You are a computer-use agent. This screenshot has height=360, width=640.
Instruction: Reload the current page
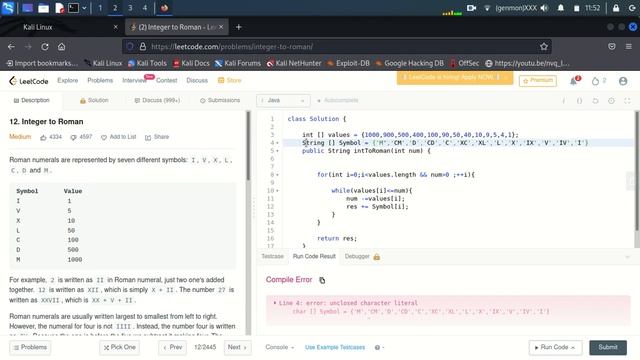tap(45, 47)
